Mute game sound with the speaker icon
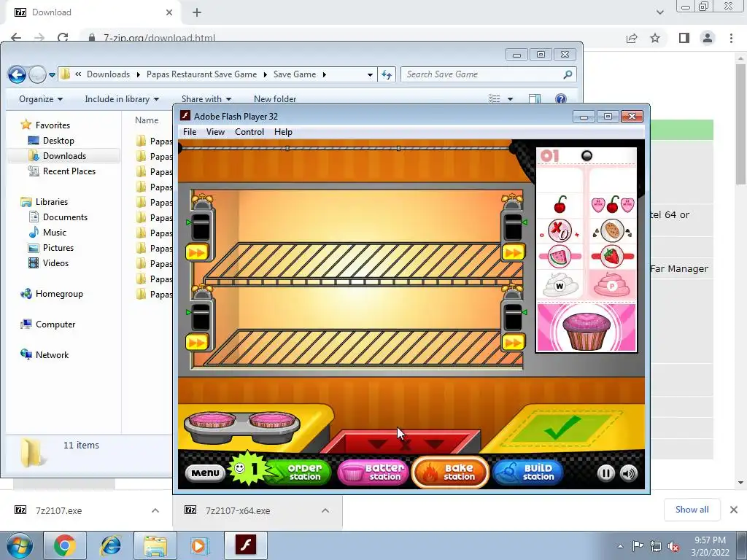The image size is (747, 560). tap(628, 473)
